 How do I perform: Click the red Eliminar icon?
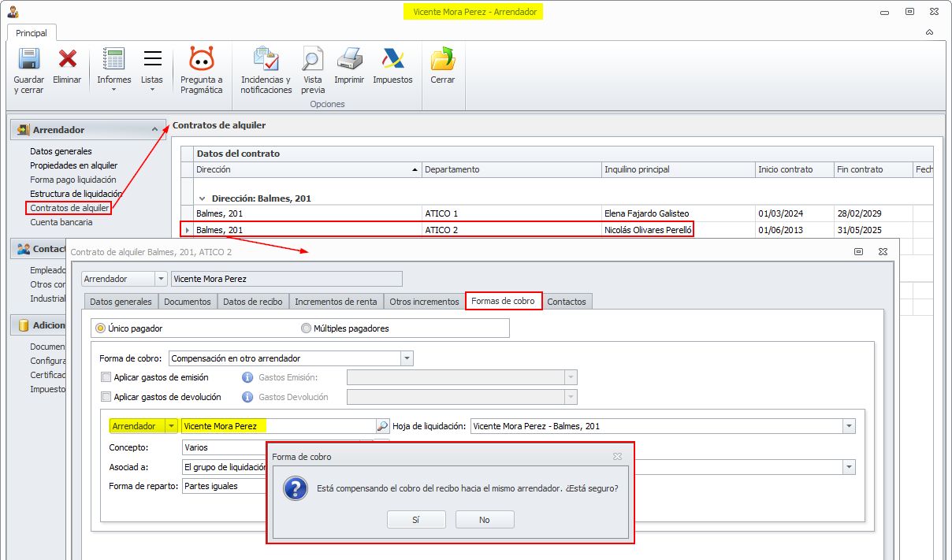(x=67, y=60)
